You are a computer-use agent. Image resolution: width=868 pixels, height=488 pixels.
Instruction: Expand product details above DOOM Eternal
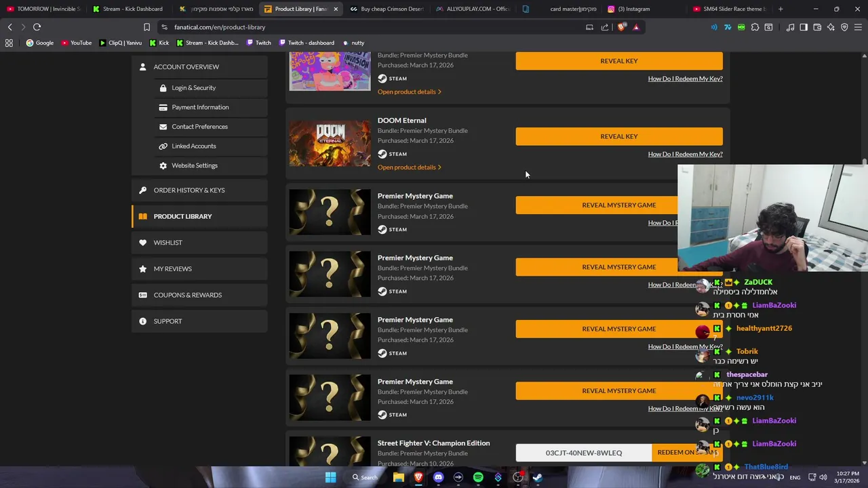410,91
